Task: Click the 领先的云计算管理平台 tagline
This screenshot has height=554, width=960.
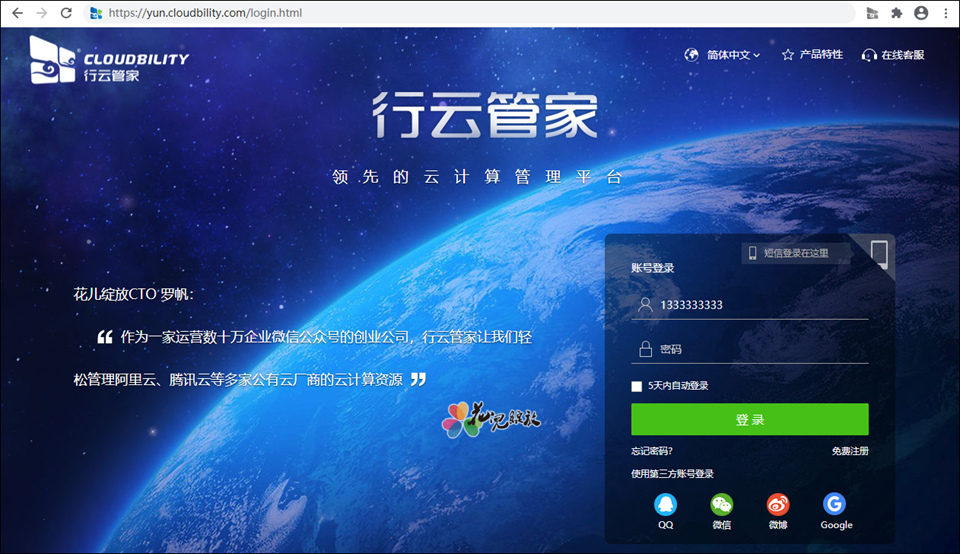Action: coord(478,177)
